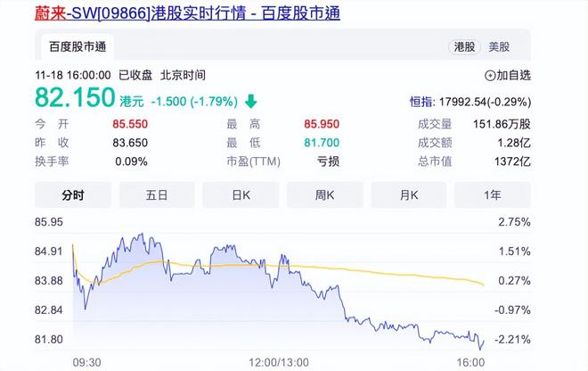This screenshot has height=371, width=588.
Task: Select the 日K chart tab
Action: (241, 195)
